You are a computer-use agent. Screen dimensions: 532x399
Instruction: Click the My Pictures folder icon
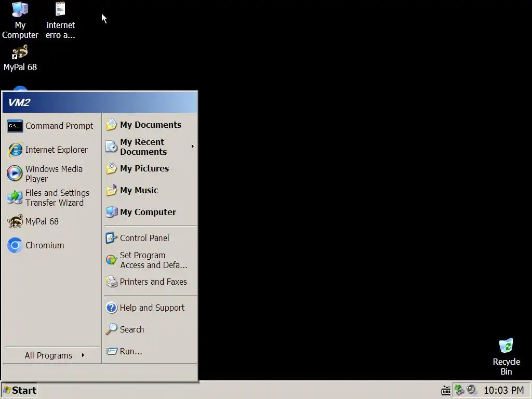pos(111,168)
